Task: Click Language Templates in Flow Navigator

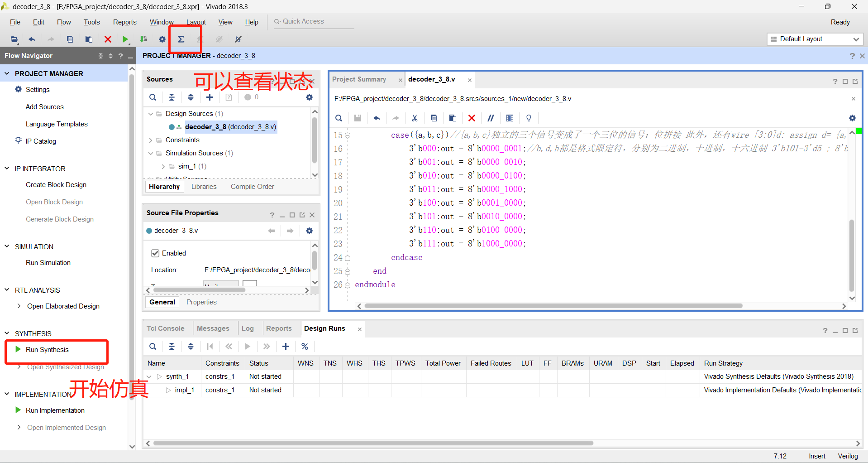Action: point(57,124)
